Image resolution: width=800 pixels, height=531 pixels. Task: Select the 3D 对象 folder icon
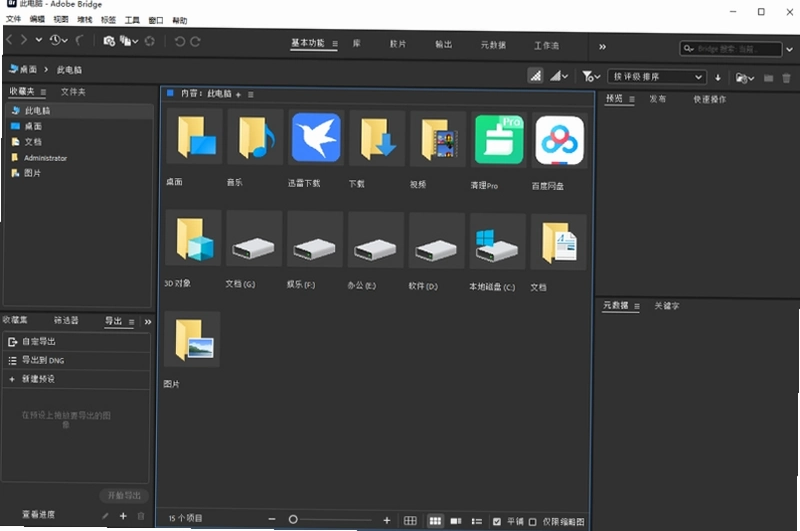click(x=193, y=238)
